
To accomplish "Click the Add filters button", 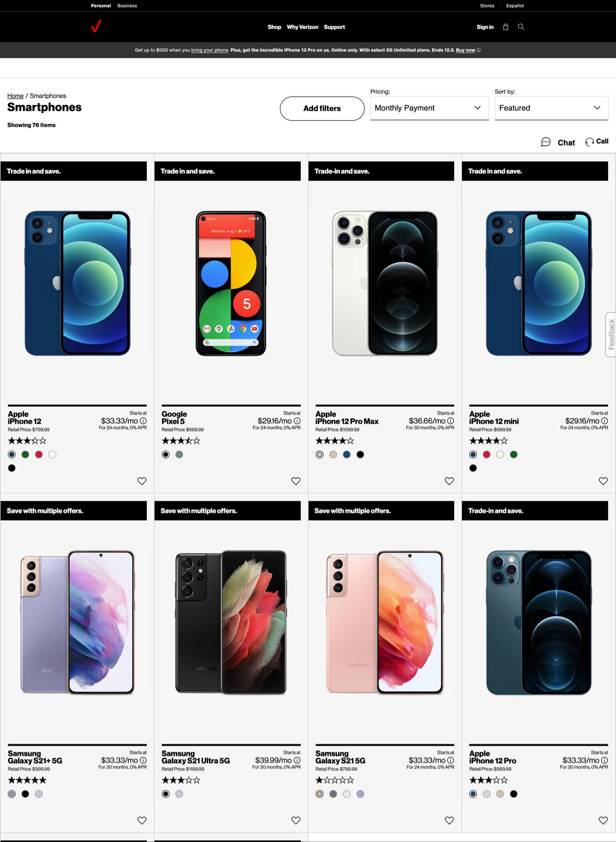I will [322, 109].
